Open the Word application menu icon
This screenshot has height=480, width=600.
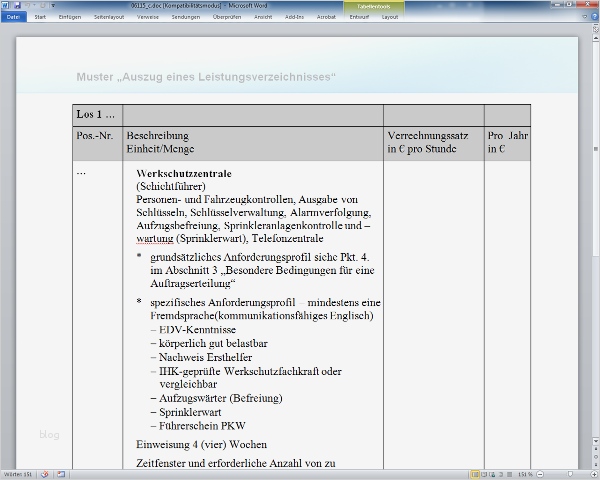pos(5,5)
